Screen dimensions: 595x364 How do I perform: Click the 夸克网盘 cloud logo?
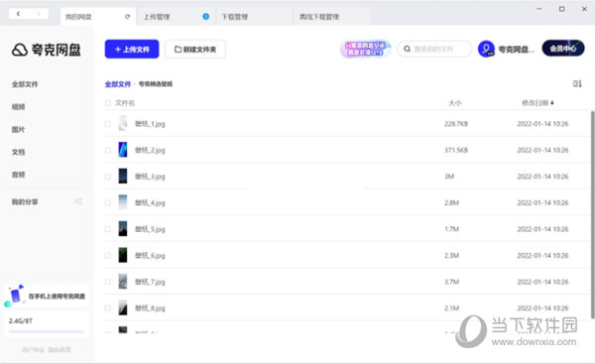pos(20,50)
